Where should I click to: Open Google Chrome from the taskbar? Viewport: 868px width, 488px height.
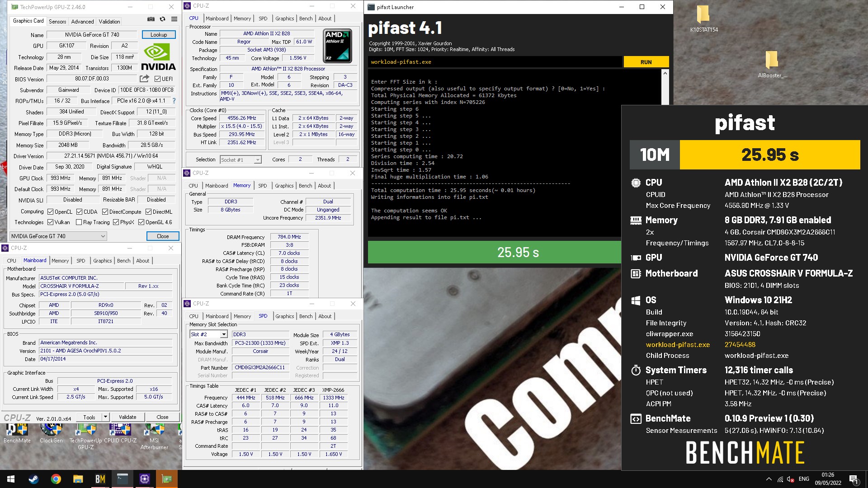coord(56,479)
